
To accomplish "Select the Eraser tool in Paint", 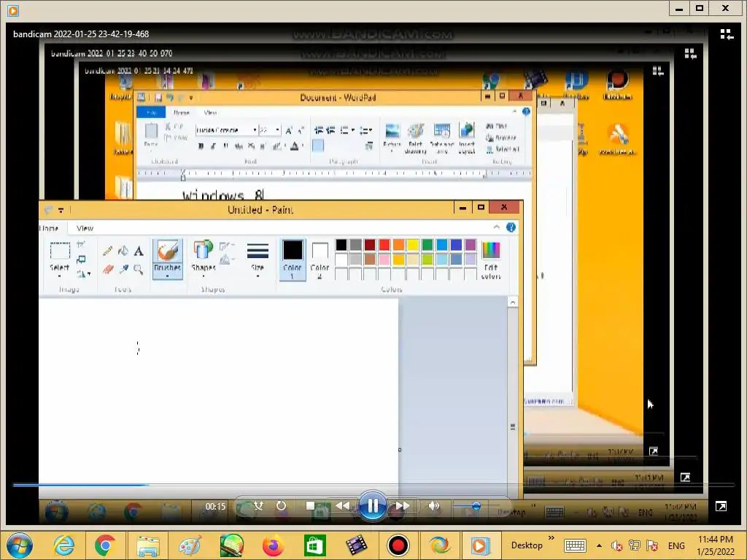I will [x=108, y=270].
